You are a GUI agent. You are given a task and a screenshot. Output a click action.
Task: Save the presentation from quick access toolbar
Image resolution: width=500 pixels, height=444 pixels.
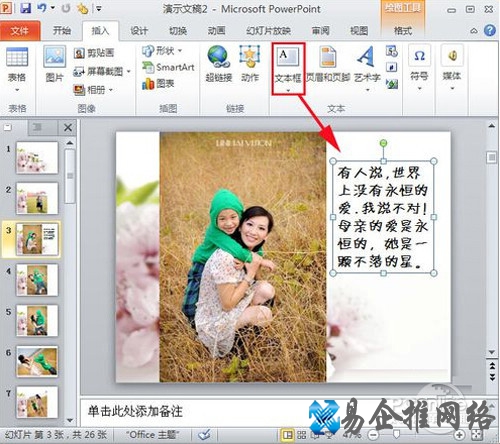[x=25, y=8]
